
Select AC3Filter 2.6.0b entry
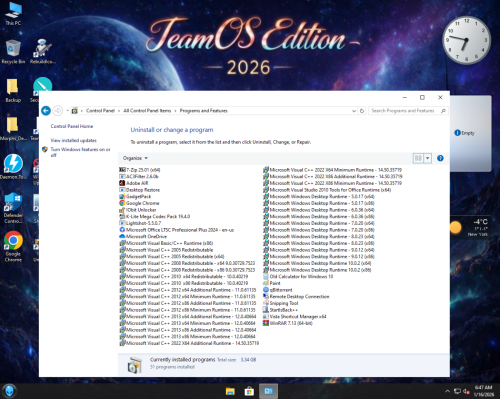coord(139,177)
